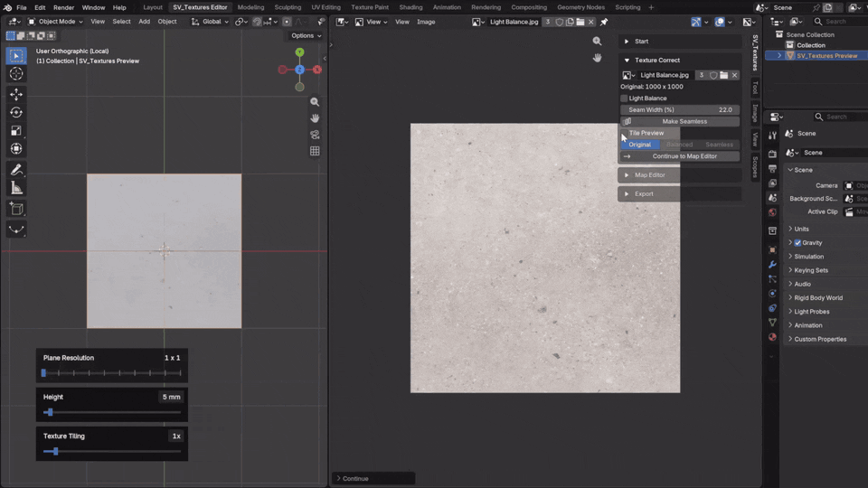Activate the Cursor tool

[16, 73]
